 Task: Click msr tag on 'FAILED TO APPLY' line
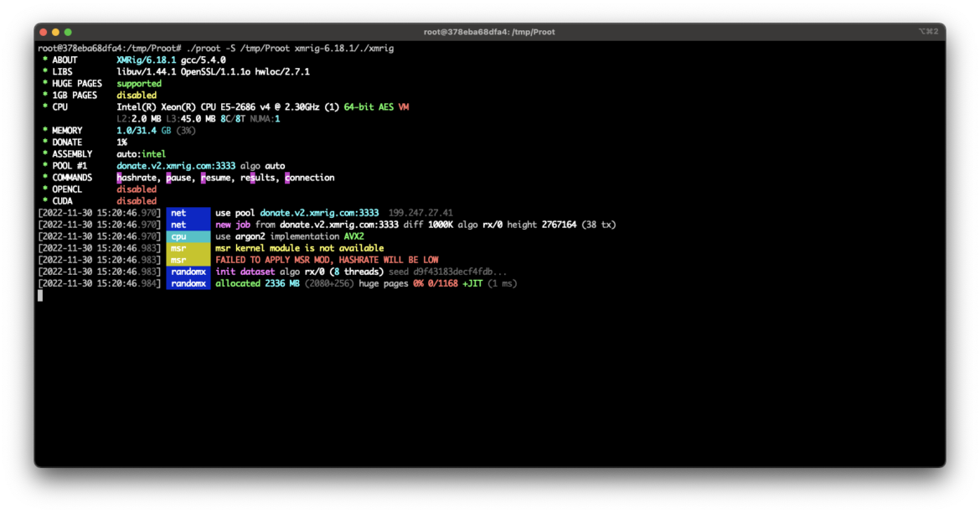pos(188,260)
